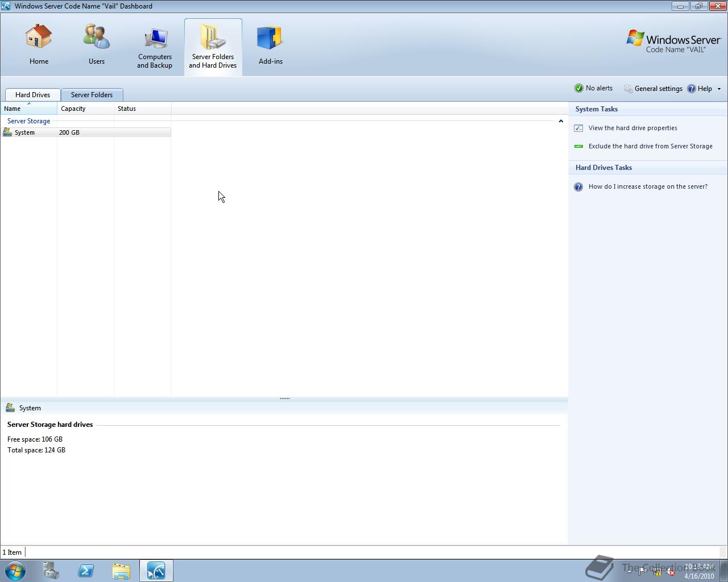The image size is (728, 582).
Task: Click the Dashboard taskbar button
Action: click(x=156, y=571)
